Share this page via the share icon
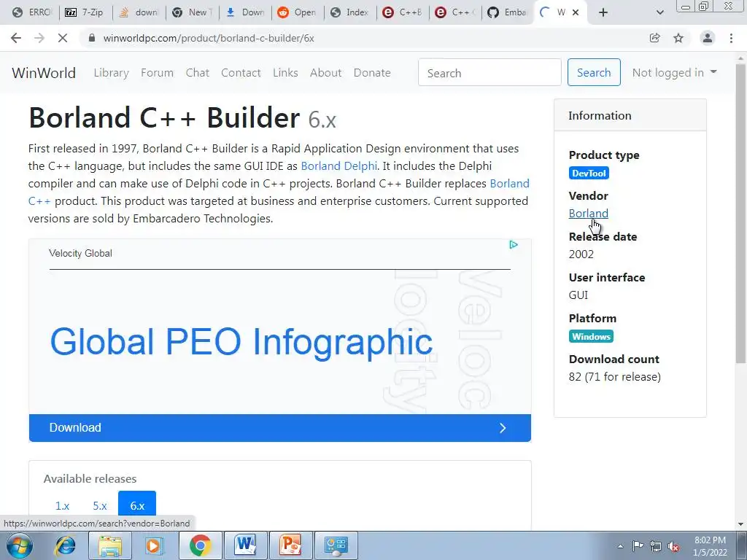Image resolution: width=747 pixels, height=560 pixels. tap(655, 38)
